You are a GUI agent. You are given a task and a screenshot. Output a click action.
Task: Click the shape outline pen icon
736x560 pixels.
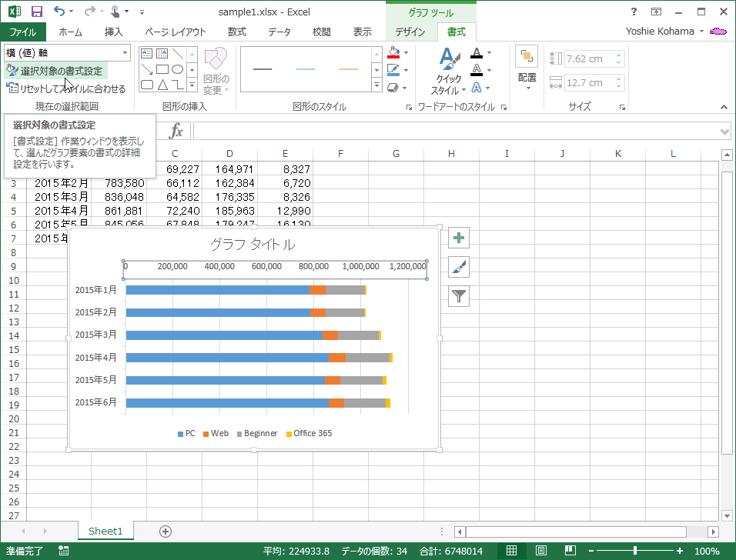click(x=393, y=70)
